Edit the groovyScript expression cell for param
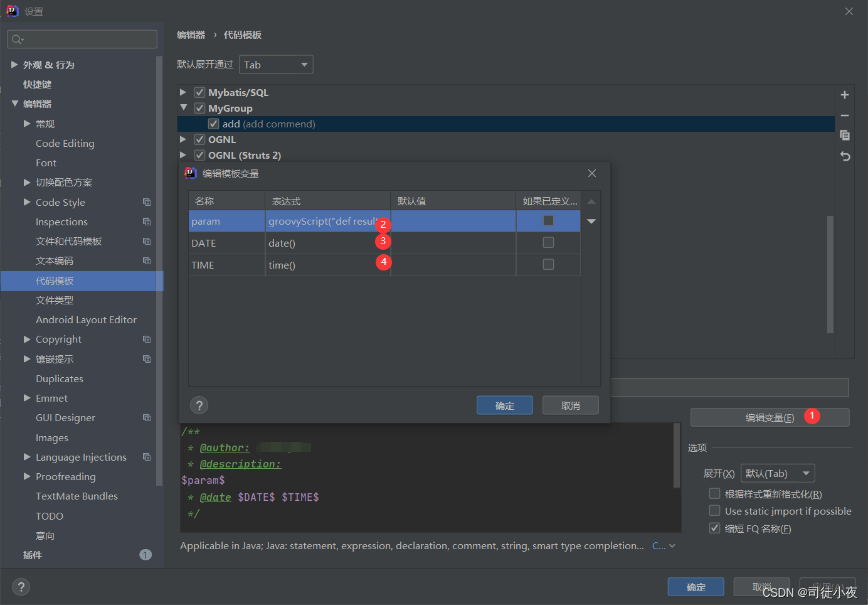The image size is (868, 605). tap(328, 221)
